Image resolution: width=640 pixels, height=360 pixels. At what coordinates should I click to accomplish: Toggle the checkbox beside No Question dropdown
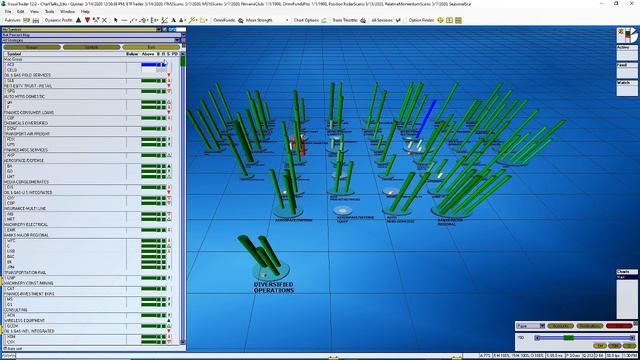[164, 29]
